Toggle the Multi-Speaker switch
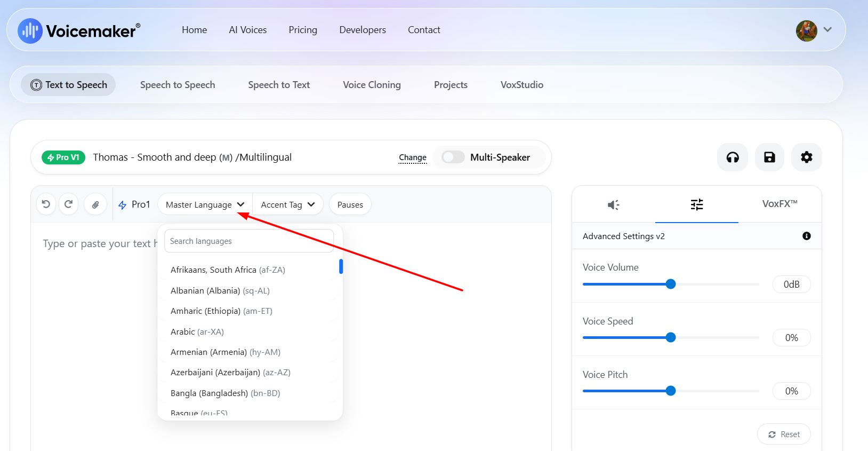 click(453, 157)
